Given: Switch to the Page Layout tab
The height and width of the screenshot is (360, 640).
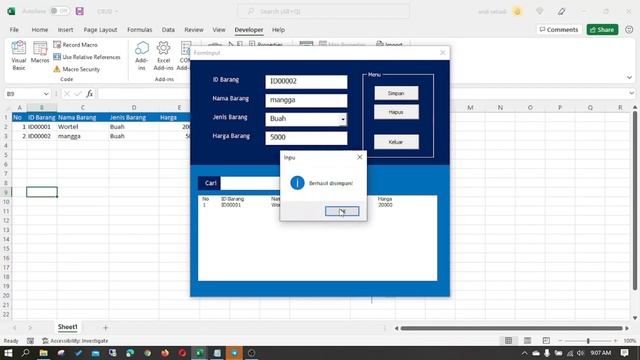Looking at the screenshot, I should 100,30.
